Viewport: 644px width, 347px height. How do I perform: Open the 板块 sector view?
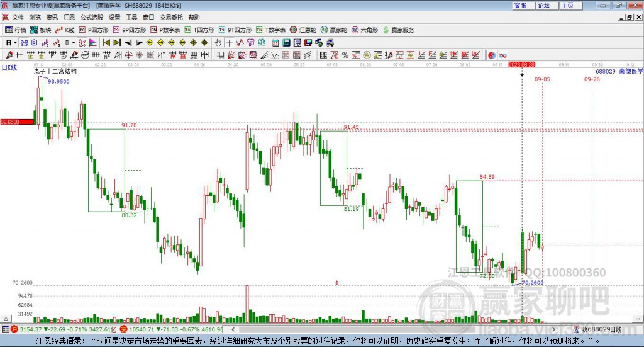pos(41,30)
